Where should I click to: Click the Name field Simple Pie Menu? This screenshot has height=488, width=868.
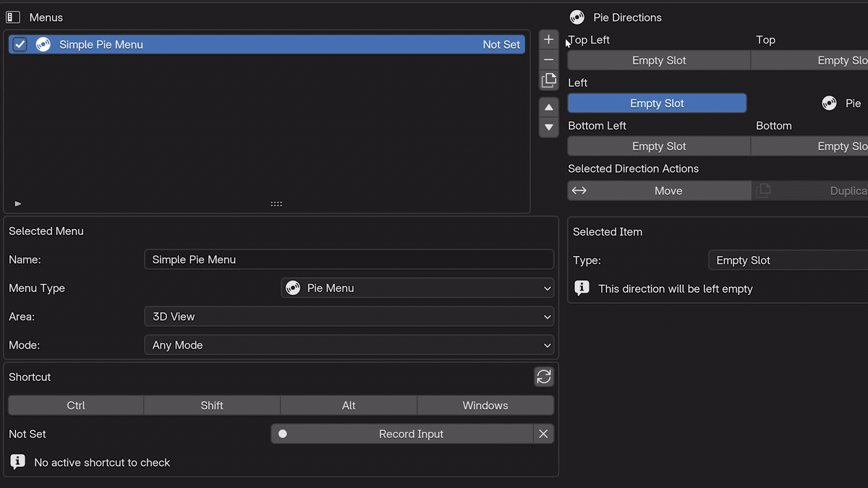click(349, 260)
